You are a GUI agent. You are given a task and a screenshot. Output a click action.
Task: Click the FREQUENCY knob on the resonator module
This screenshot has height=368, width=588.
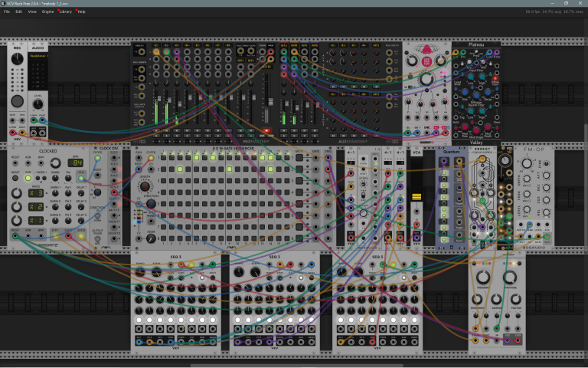tap(483, 278)
